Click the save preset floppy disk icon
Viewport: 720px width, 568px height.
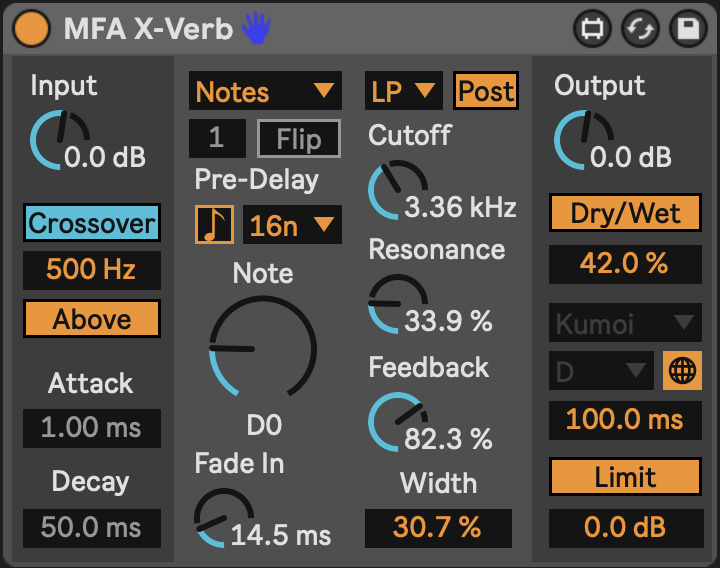click(688, 29)
